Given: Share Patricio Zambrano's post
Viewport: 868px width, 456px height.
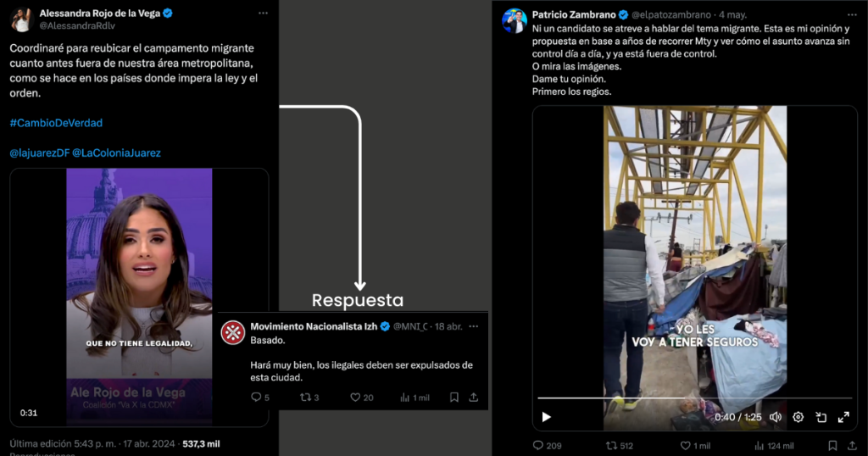Looking at the screenshot, I should 850,445.
